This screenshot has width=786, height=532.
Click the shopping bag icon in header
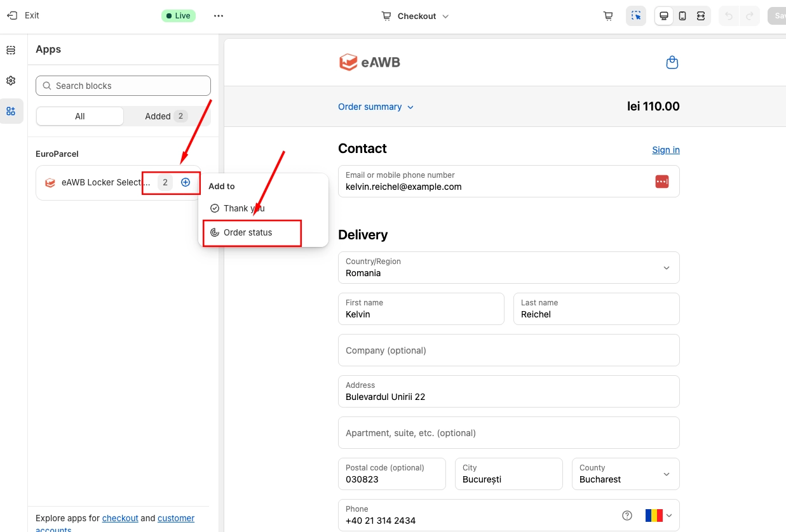coord(672,62)
